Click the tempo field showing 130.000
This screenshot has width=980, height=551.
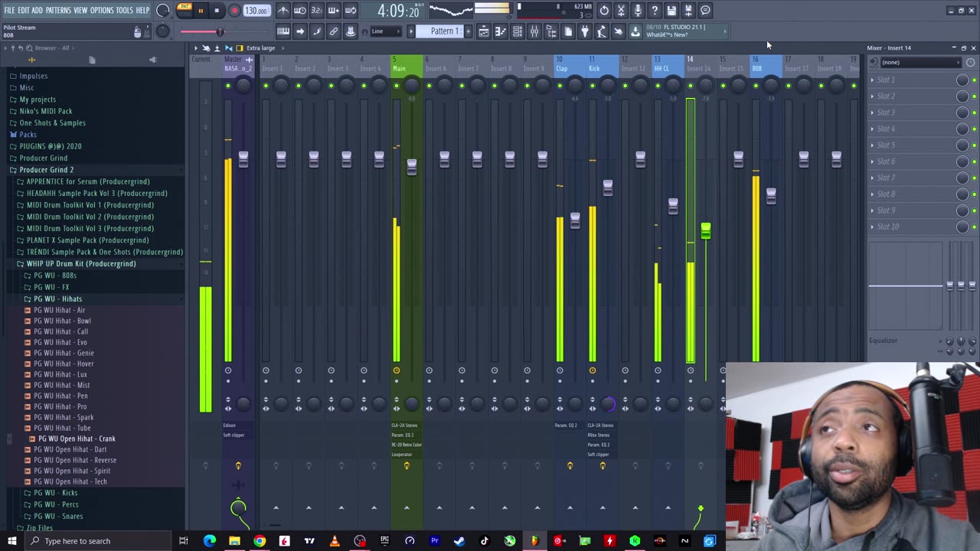[x=256, y=11]
